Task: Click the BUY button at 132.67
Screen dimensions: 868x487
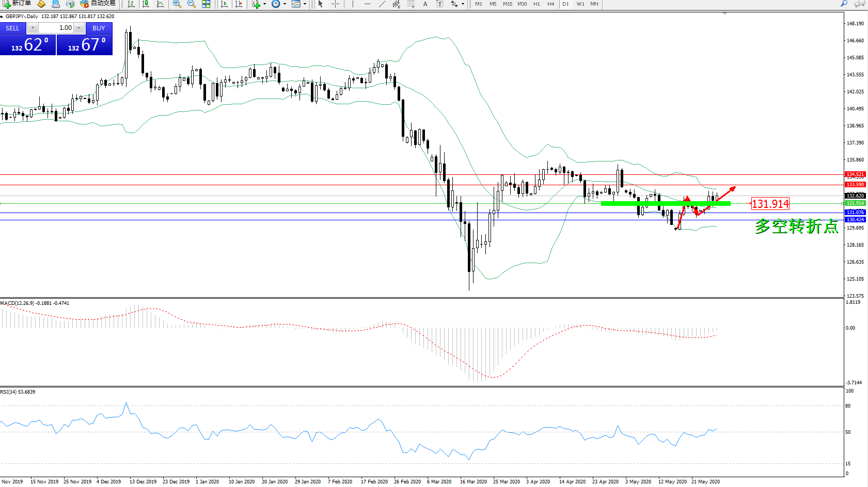Action: coord(85,45)
